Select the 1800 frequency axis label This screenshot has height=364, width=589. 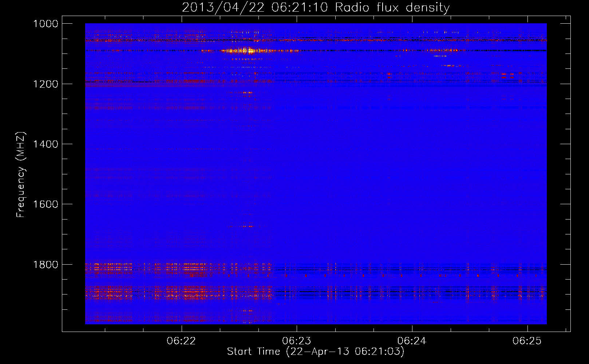coord(46,265)
